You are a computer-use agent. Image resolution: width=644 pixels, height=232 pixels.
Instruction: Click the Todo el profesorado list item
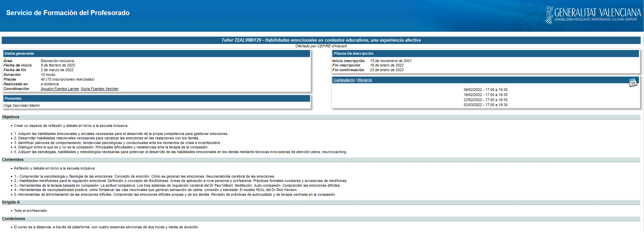30,211
